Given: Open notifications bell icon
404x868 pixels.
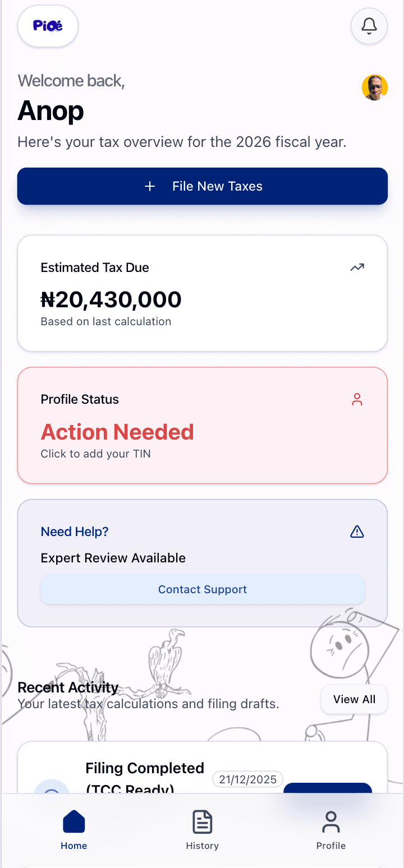Looking at the screenshot, I should 369,26.
